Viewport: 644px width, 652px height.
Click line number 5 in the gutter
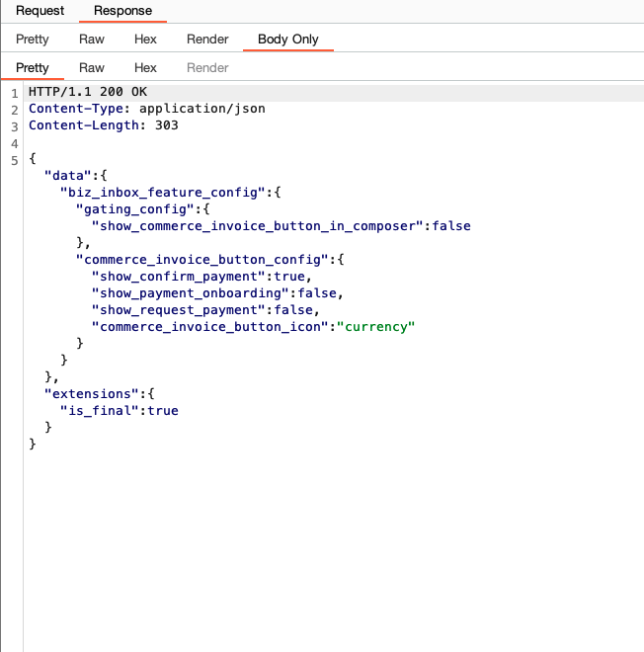pyautogui.click(x=15, y=160)
